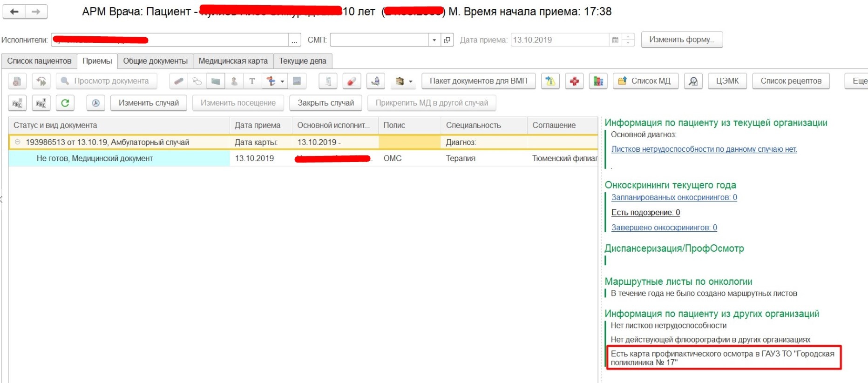Open Запланированных онкоскринингов link

(674, 197)
